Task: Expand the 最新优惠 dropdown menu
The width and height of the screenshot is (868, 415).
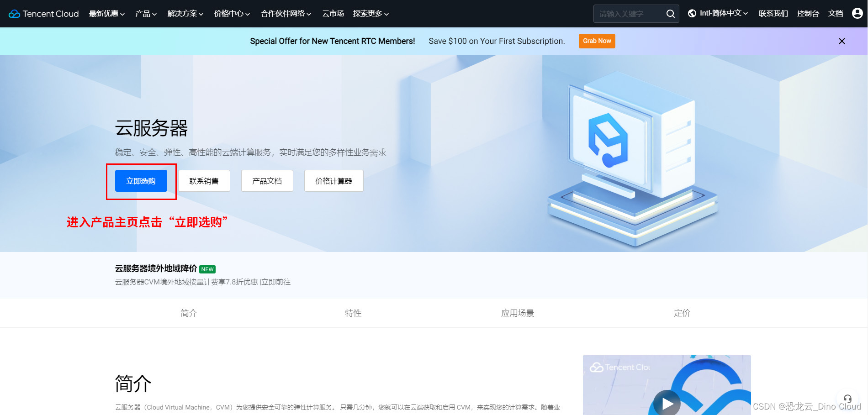Action: (107, 14)
